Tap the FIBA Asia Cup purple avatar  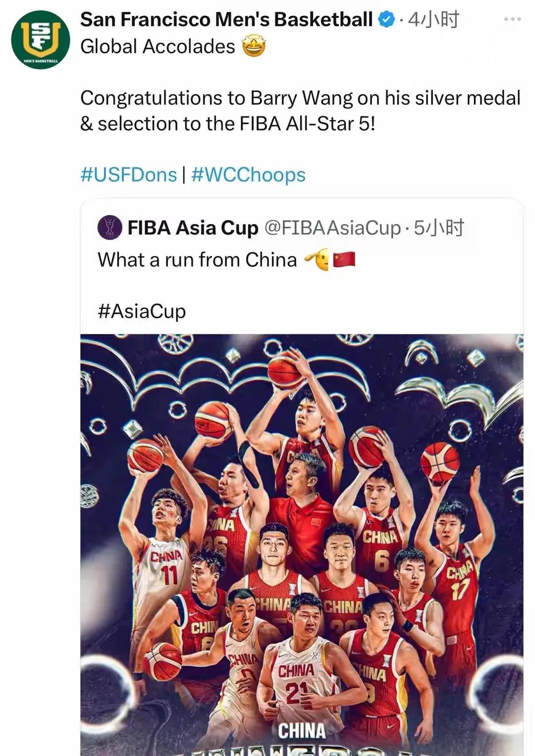pos(110,228)
